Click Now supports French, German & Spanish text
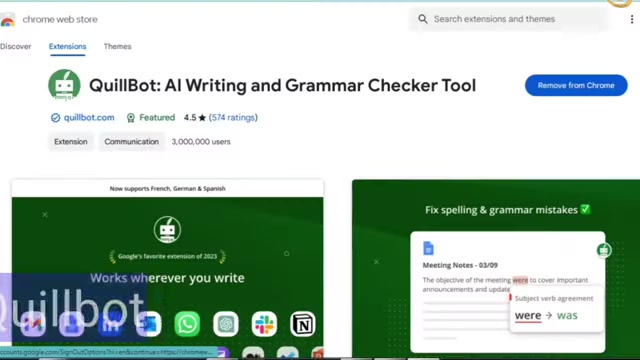The width and height of the screenshot is (640, 360). point(167,189)
